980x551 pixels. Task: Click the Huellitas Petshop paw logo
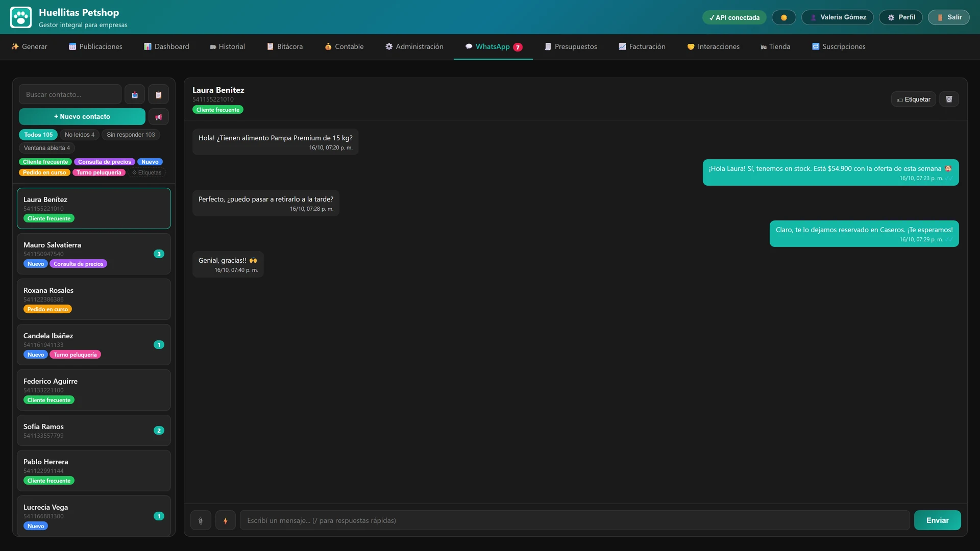(x=21, y=17)
